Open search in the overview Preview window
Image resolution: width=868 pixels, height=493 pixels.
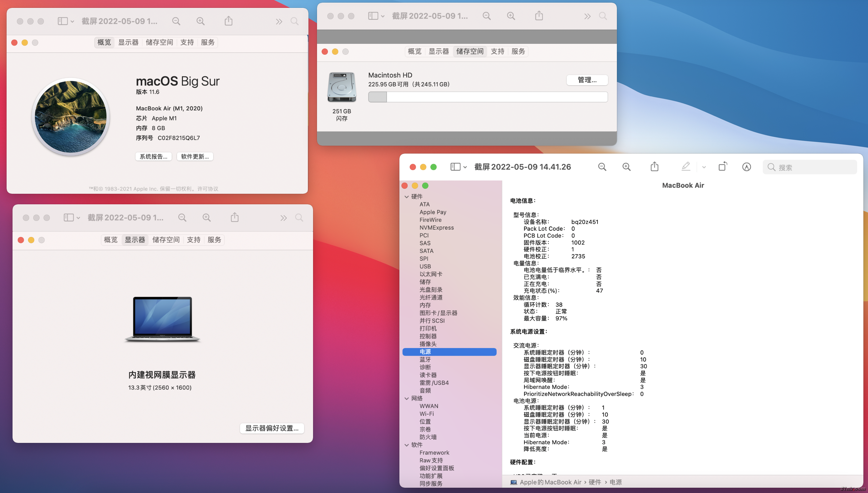(295, 21)
